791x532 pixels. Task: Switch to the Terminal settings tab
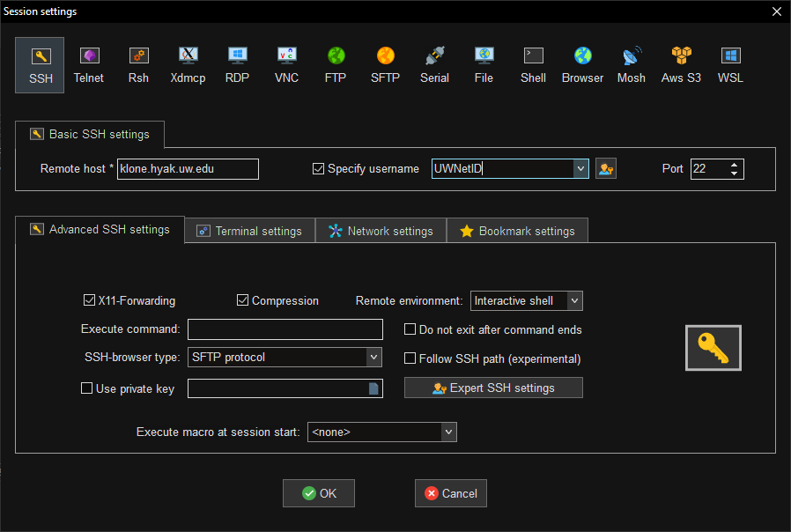pyautogui.click(x=249, y=231)
